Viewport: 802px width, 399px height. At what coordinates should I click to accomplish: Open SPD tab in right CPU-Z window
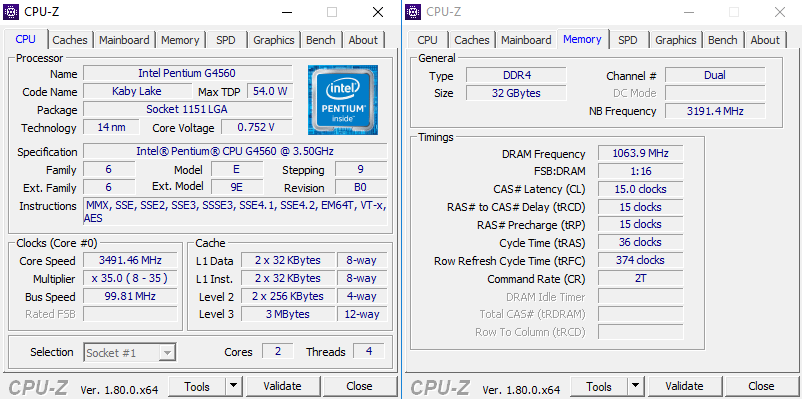click(628, 40)
